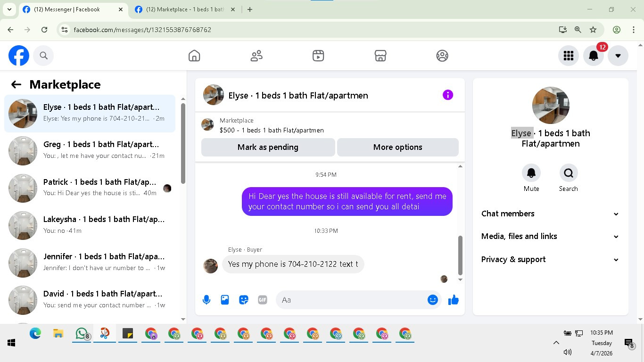Click the back arrow next to Marketplace
The image size is (644, 362).
[x=16, y=84]
